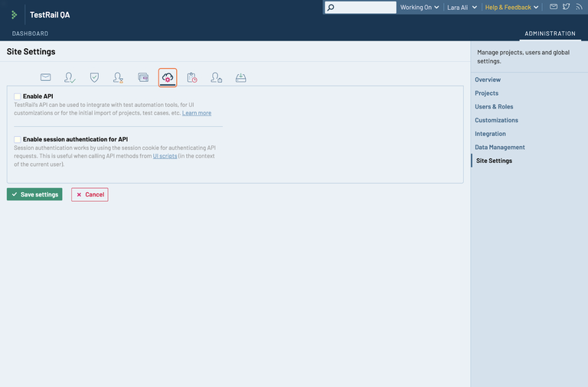
Task: Open the Lara Ali user menu
Action: 462,7
